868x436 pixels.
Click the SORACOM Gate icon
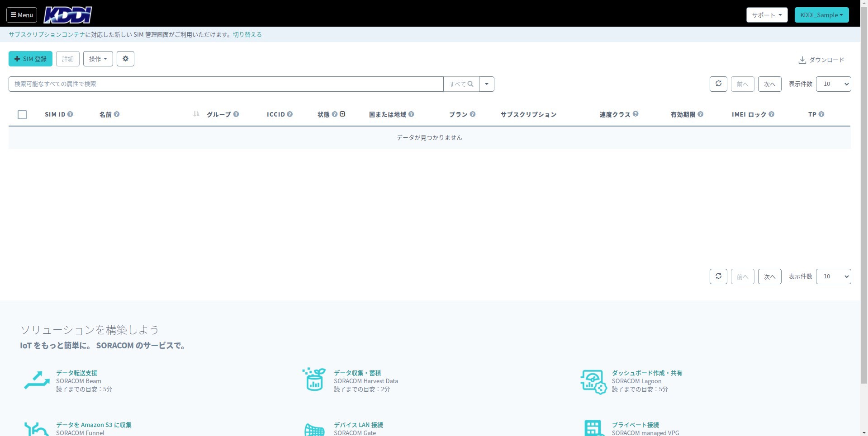[x=314, y=429]
